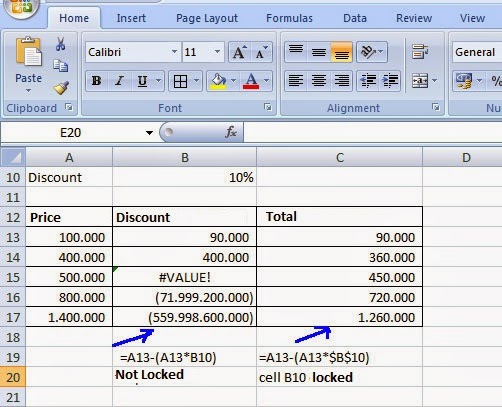Open the Review tab
The image size is (502, 407).
[414, 18]
